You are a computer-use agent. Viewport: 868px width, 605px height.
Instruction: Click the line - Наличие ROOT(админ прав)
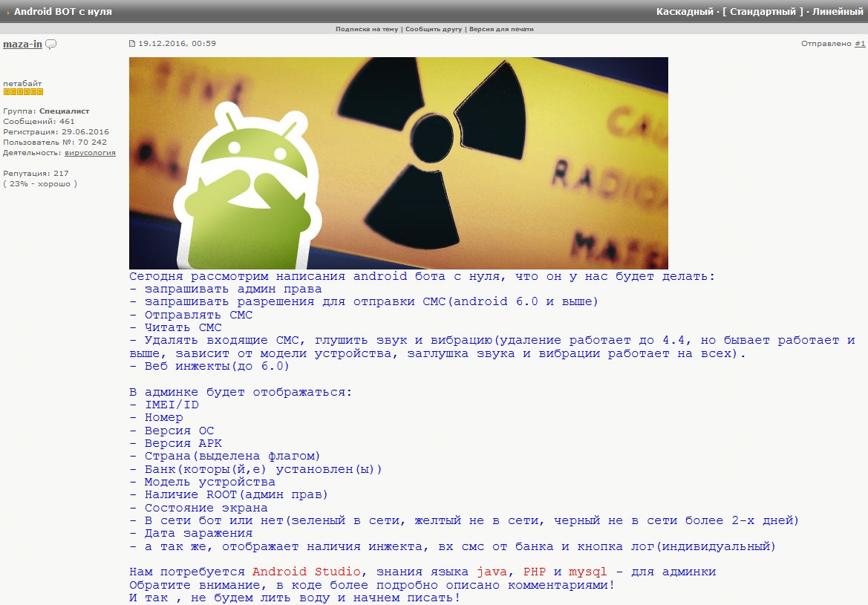tap(229, 495)
